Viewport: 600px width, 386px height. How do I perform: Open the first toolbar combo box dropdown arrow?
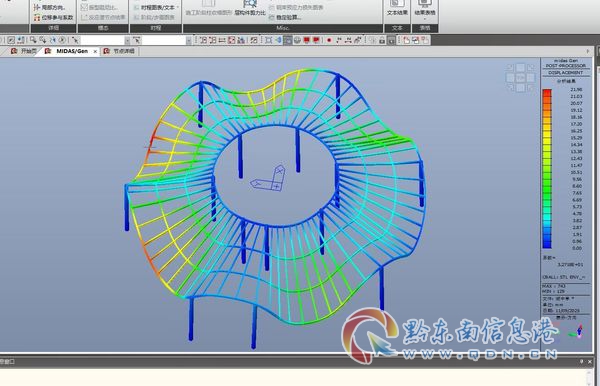tap(127, 41)
